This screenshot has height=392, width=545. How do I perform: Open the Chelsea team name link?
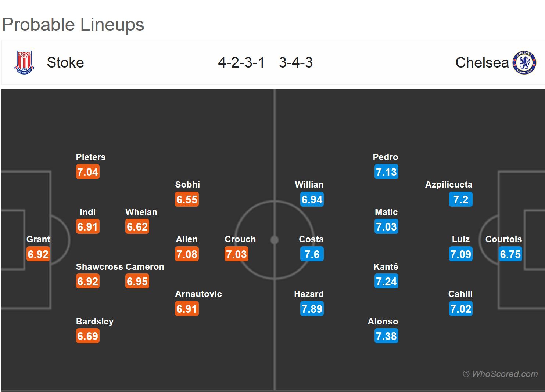click(x=482, y=63)
